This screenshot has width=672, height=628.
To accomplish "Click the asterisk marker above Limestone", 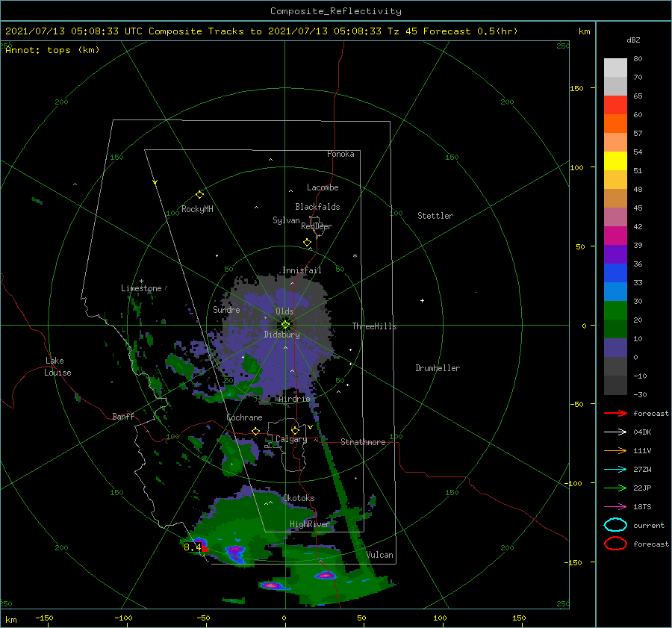I will (x=141, y=282).
